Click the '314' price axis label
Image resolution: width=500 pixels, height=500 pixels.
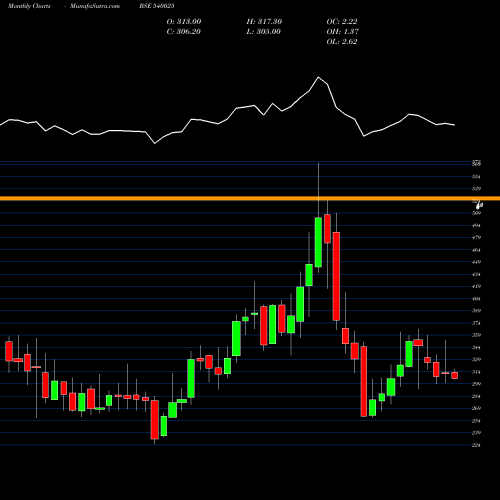pyautogui.click(x=476, y=372)
